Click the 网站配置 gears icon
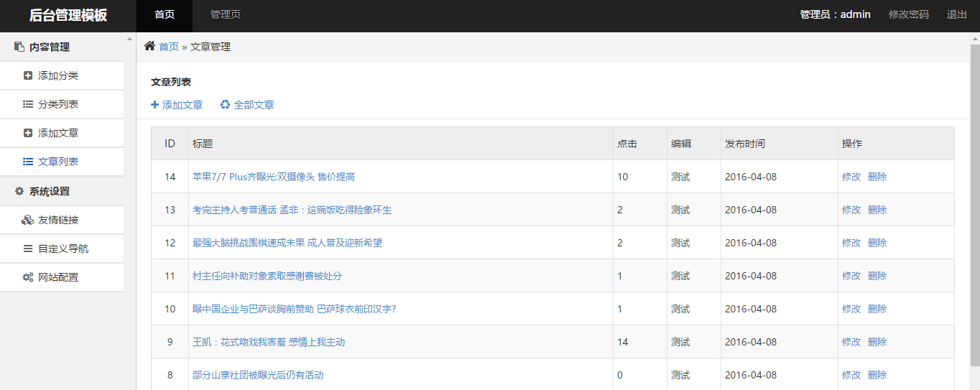 coord(28,277)
